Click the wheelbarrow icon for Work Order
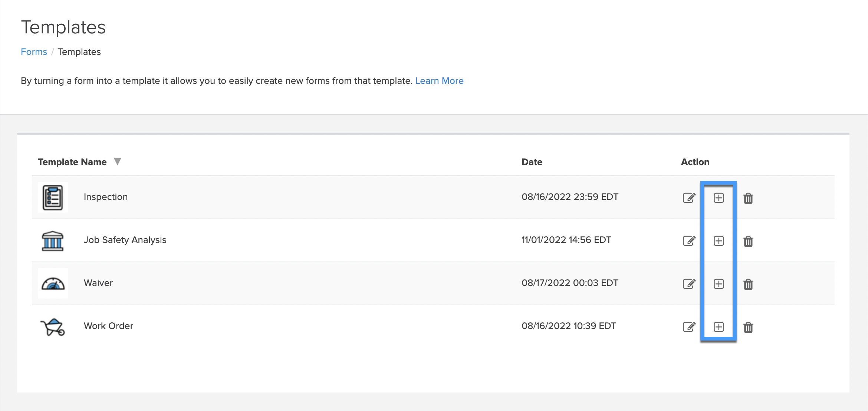Viewport: 868px width, 411px height. point(53,326)
